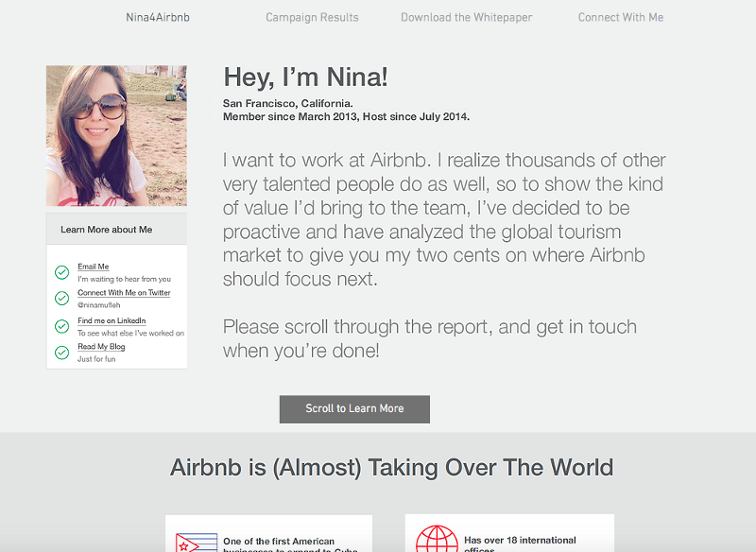The height and width of the screenshot is (552, 756).
Task: Open Nina's profile photo
Action: (x=116, y=136)
